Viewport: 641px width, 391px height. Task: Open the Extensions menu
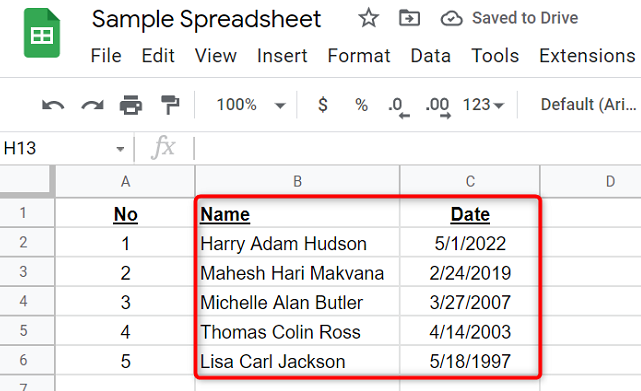(x=587, y=56)
